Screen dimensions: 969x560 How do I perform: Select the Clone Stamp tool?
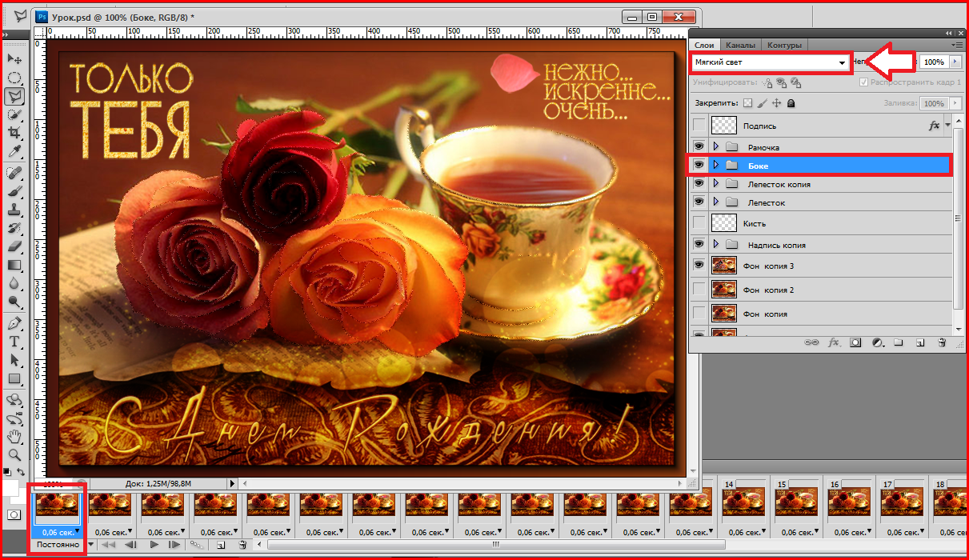click(14, 210)
